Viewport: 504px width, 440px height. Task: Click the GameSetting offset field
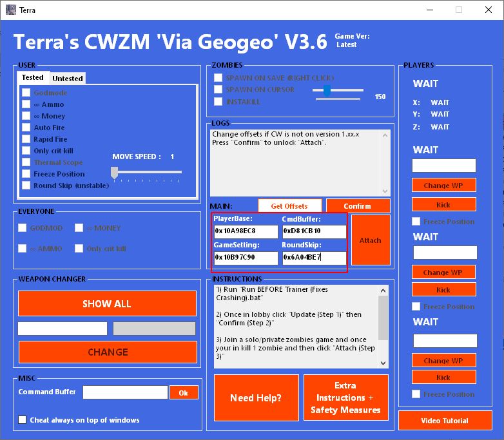point(246,258)
